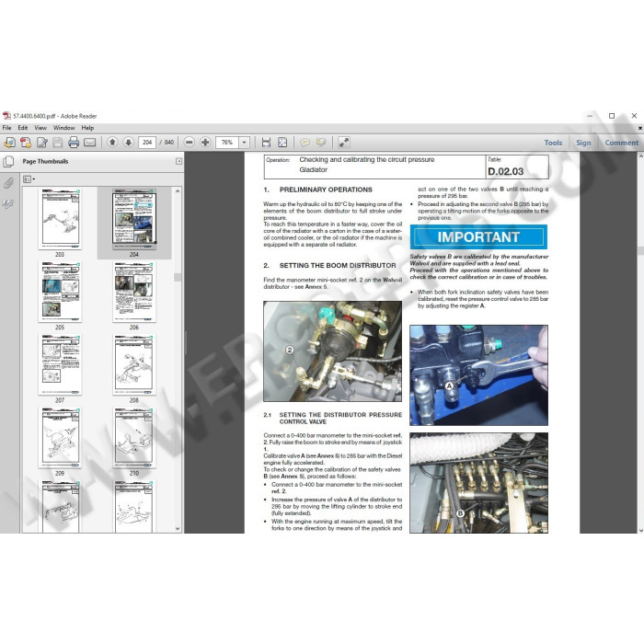Minimize the Adobe Reader window
The height and width of the screenshot is (644, 644).
pyautogui.click(x=590, y=116)
